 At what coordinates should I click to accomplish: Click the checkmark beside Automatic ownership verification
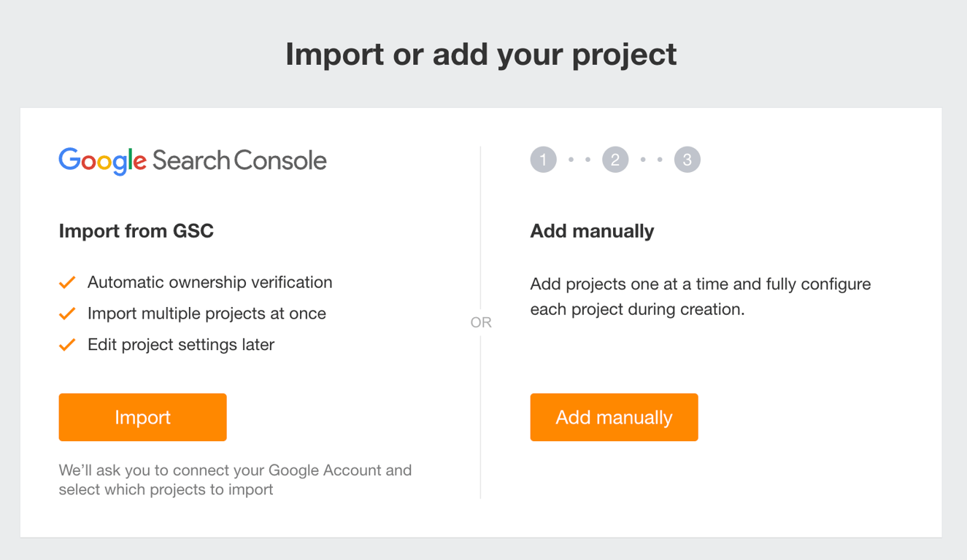click(67, 281)
